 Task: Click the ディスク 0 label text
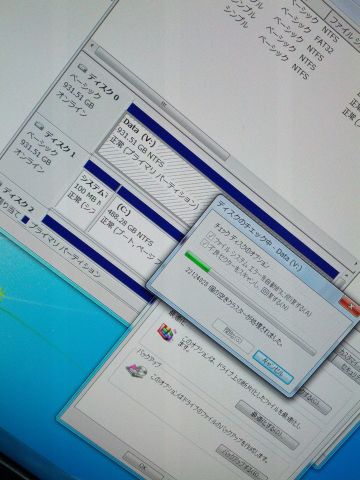103,87
